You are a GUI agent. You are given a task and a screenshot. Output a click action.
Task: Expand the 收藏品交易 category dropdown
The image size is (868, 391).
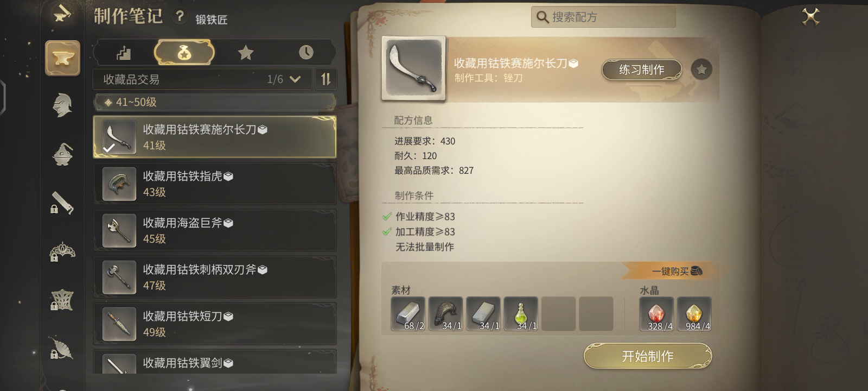[x=202, y=79]
